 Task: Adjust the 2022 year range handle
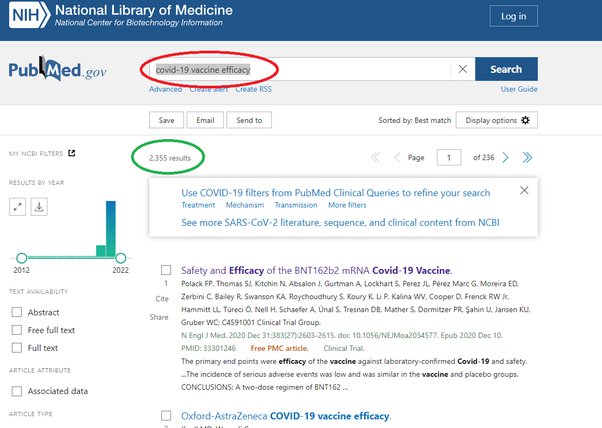pos(121,258)
